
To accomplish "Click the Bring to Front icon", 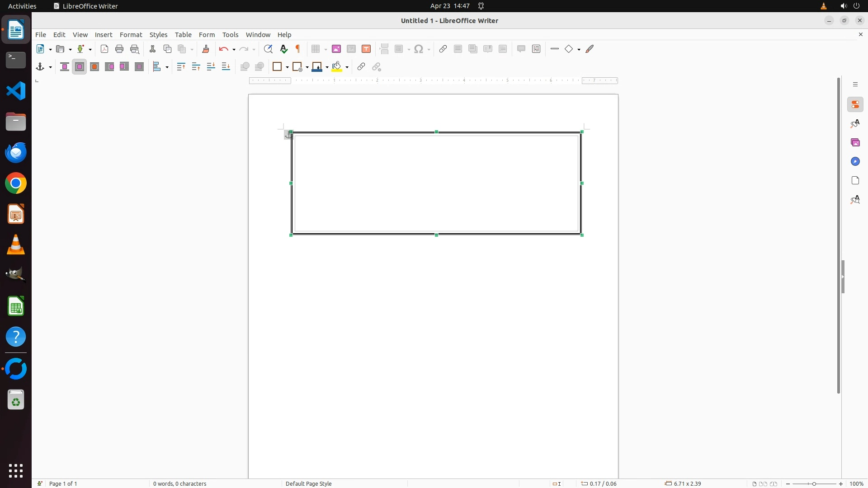I will [181, 67].
